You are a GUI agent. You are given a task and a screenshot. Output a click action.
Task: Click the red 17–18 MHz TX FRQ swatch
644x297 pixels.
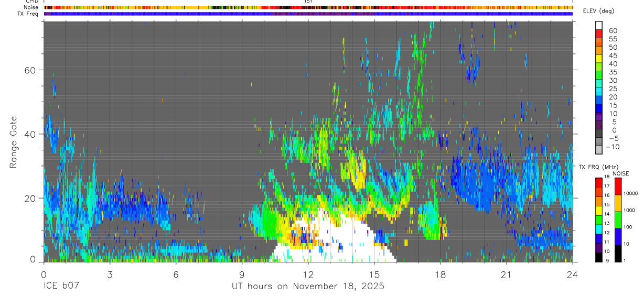click(x=599, y=182)
